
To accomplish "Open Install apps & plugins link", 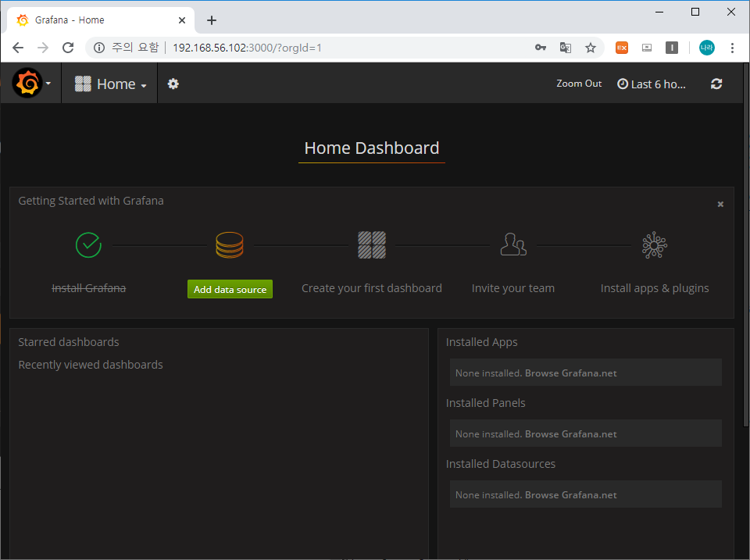I will [x=655, y=288].
